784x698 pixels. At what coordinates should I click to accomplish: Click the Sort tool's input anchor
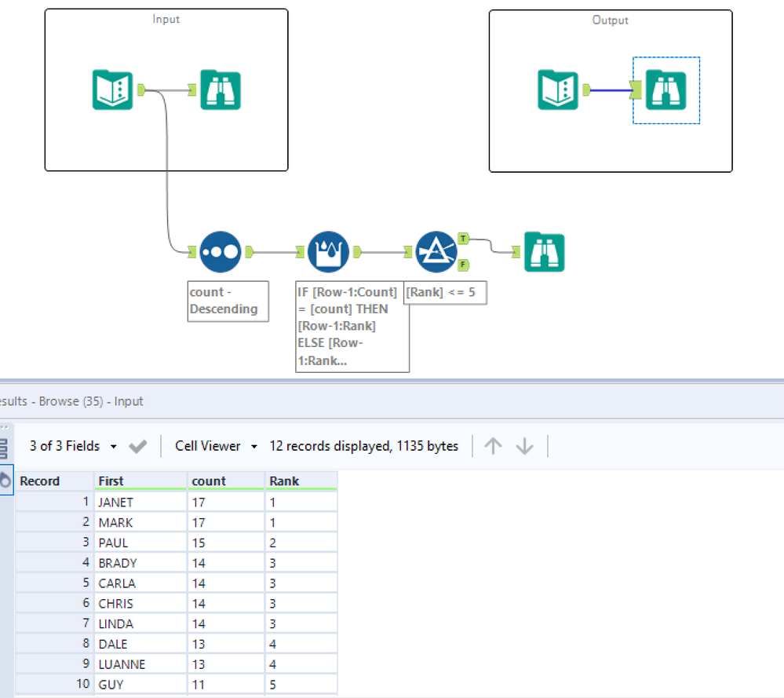click(192, 252)
